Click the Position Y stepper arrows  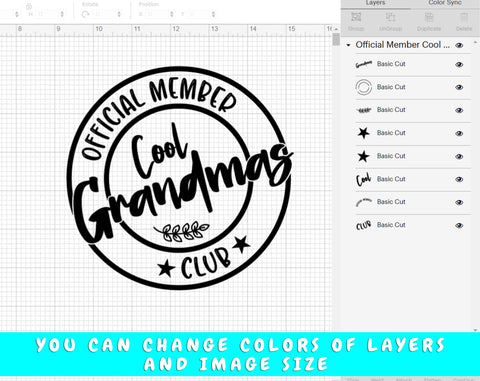[213, 14]
